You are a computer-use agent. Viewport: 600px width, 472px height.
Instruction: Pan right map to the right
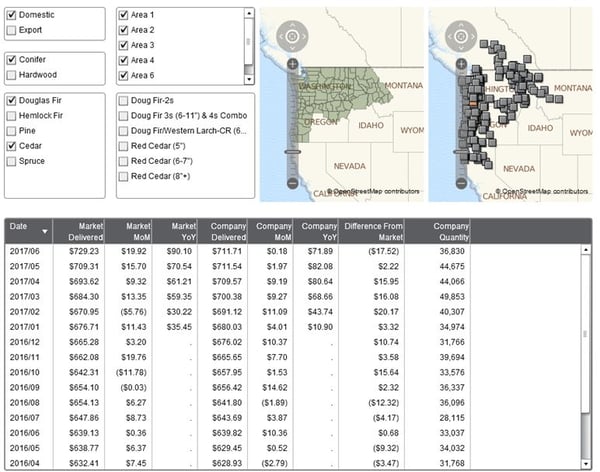(x=473, y=36)
